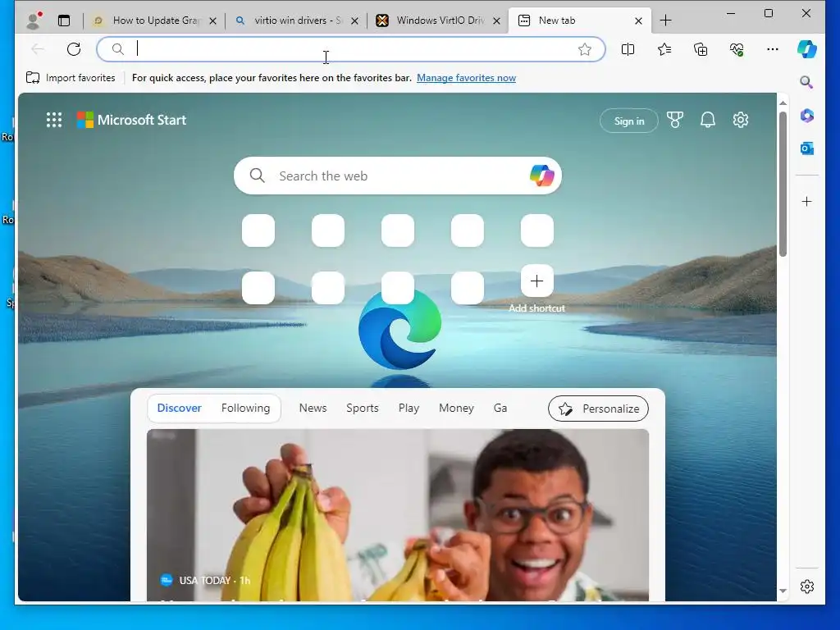
Task: Open the Favorites list icon
Action: pyautogui.click(x=664, y=49)
